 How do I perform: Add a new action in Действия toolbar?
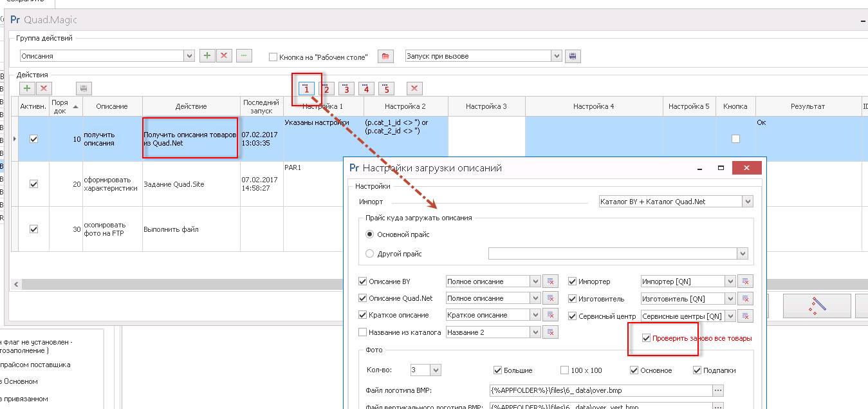click(27, 88)
